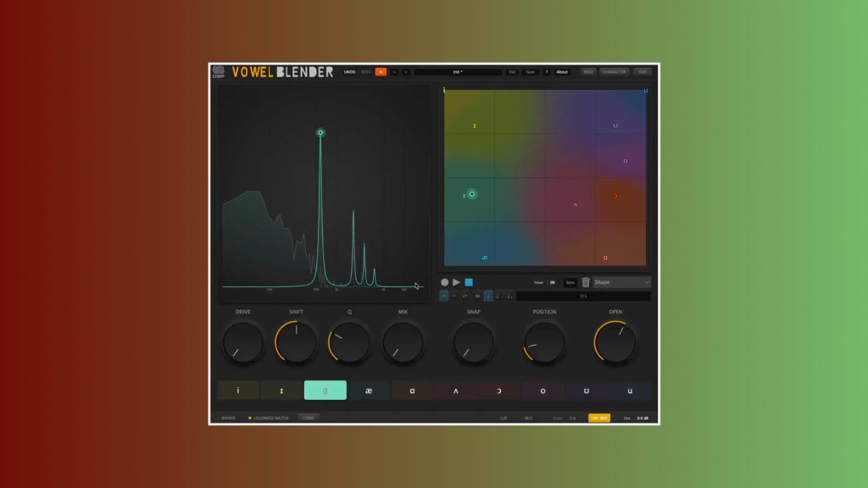Go to next preset with right arrow

406,72
